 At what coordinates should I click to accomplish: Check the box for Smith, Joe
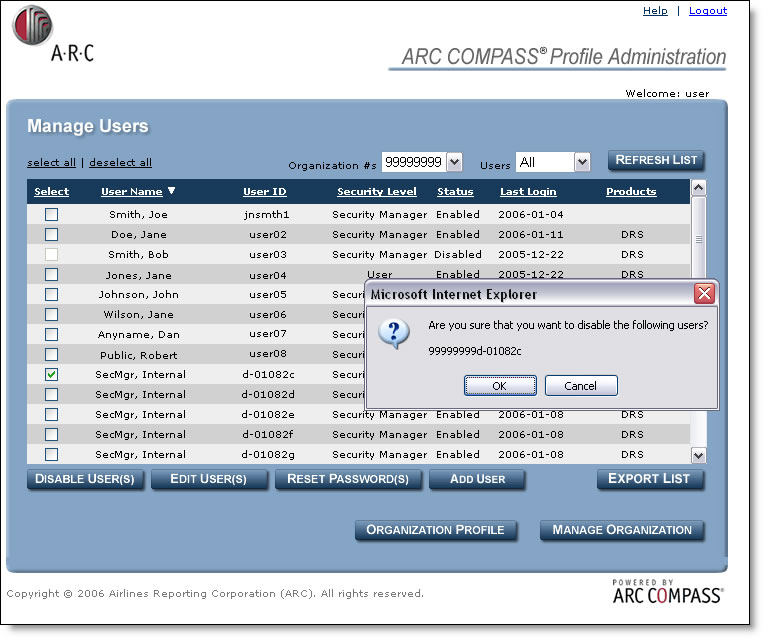[51, 214]
